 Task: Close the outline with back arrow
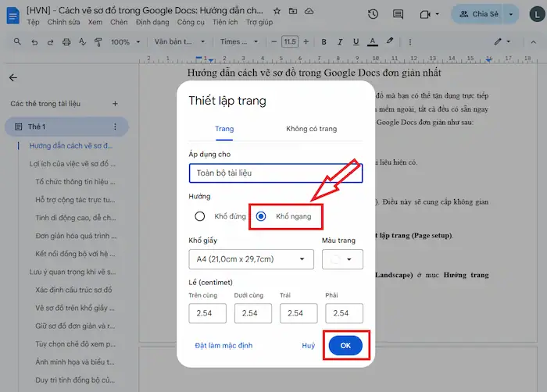(x=13, y=77)
